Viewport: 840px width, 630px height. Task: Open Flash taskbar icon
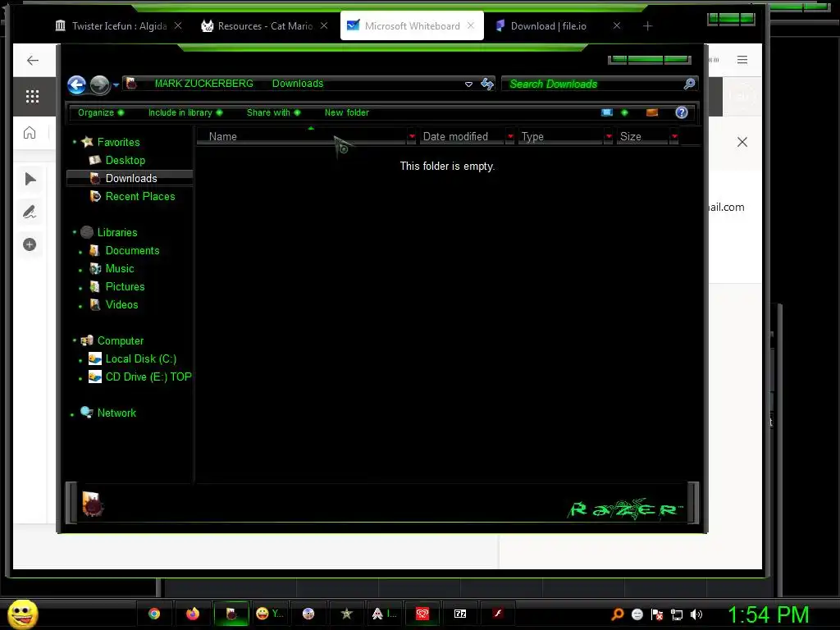point(498,614)
